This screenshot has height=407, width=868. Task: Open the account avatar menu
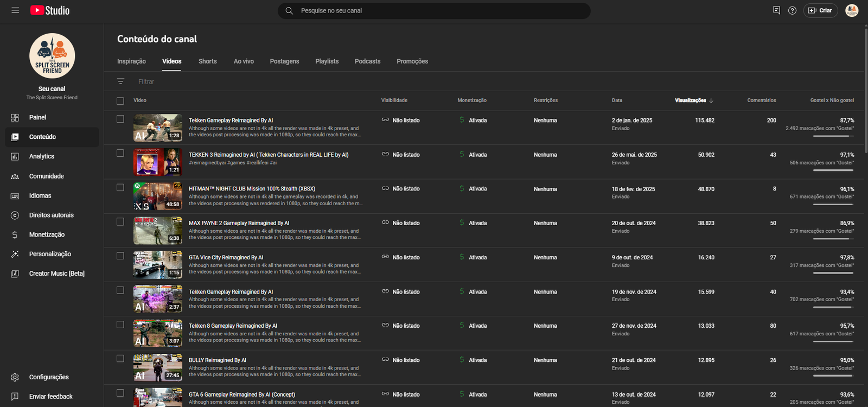click(852, 10)
